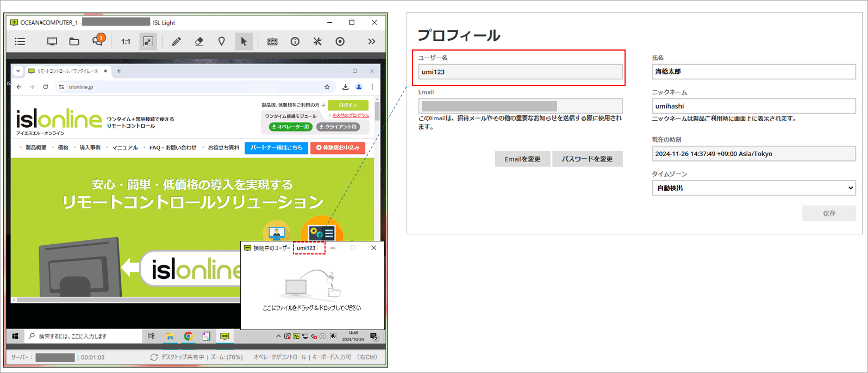Download the クライアント用 module

pyautogui.click(x=338, y=127)
